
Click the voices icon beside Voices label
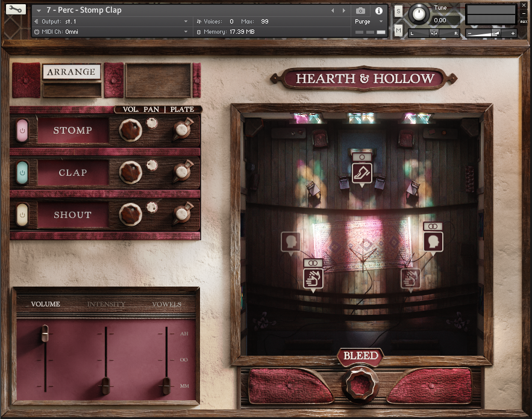(x=199, y=21)
